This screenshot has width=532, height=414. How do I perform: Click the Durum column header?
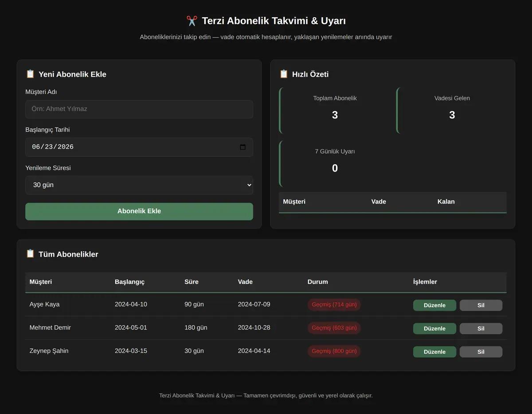click(318, 282)
